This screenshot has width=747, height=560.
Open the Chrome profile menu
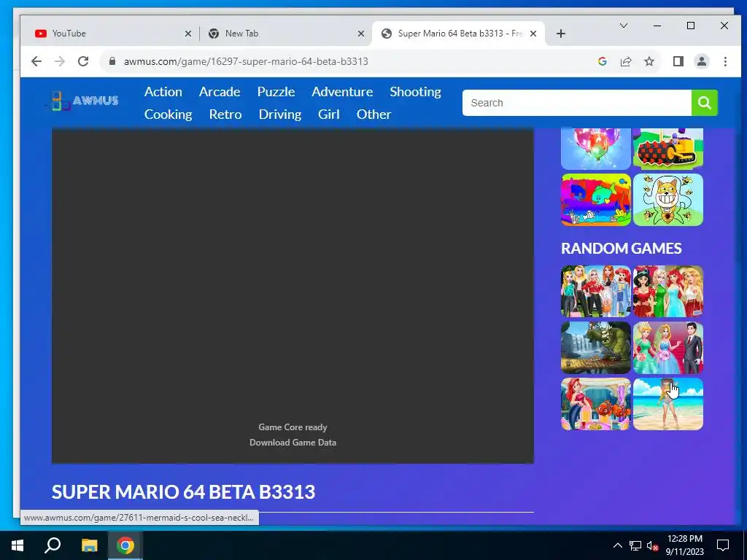click(702, 61)
